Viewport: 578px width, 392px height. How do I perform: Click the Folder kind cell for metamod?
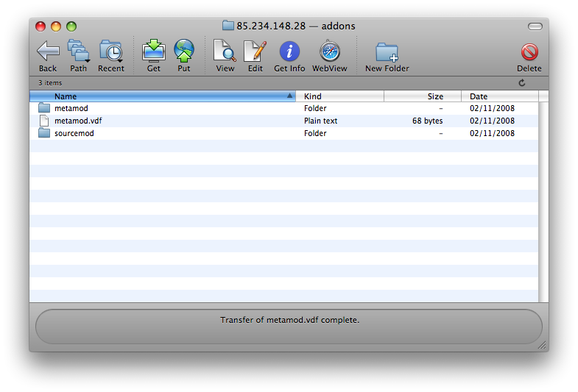point(315,108)
